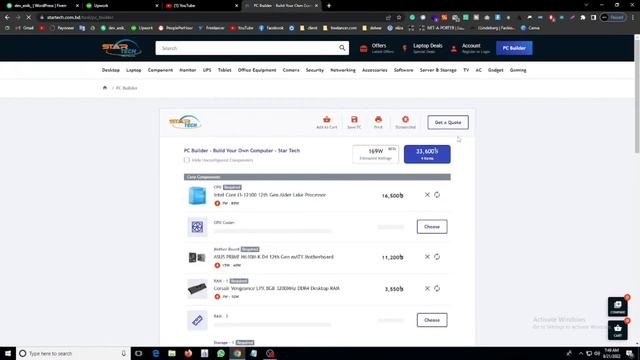
Task: Switch to the Upwork browser tab
Action: coord(122,6)
